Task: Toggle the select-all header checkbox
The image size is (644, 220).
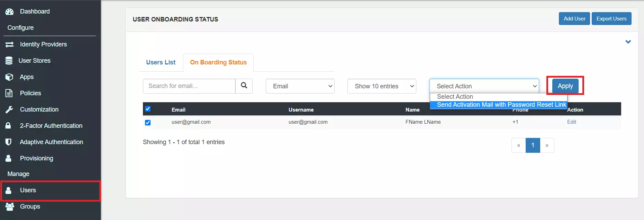Action: (x=148, y=109)
